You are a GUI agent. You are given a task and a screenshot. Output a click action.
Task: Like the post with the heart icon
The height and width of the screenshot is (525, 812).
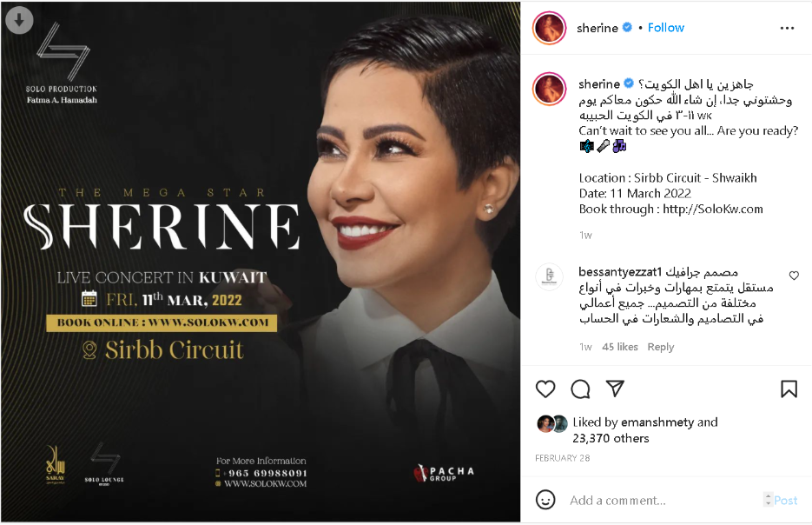[x=545, y=389]
